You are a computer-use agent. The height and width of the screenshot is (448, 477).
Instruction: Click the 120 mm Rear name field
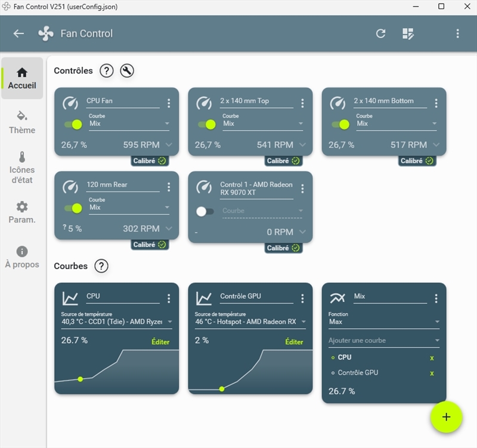pyautogui.click(x=123, y=185)
